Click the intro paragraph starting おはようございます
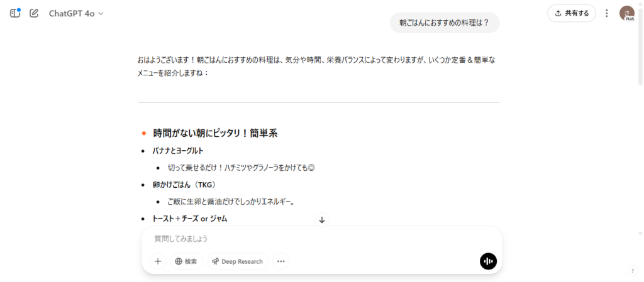This screenshot has height=282, width=644. [x=317, y=67]
